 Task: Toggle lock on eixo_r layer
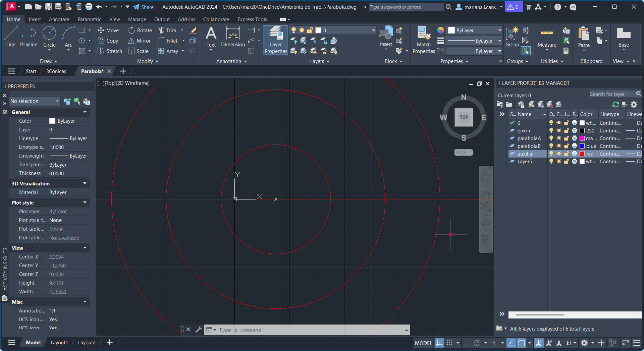567,131
